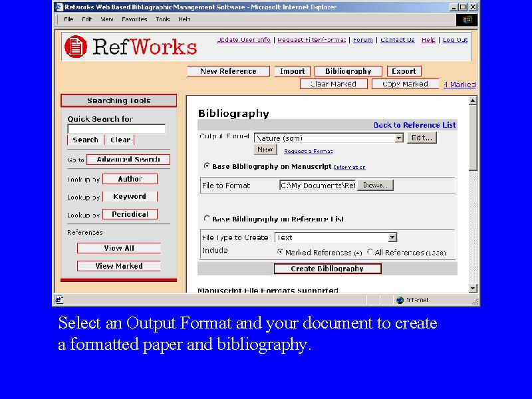Click the vertical scrollbar thumb
Viewport: 532px width, 399px height.
point(473,138)
